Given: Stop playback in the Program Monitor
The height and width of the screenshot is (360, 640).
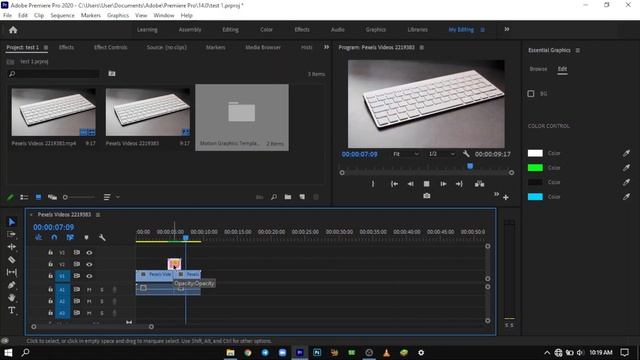Looking at the screenshot, I should click(x=427, y=184).
